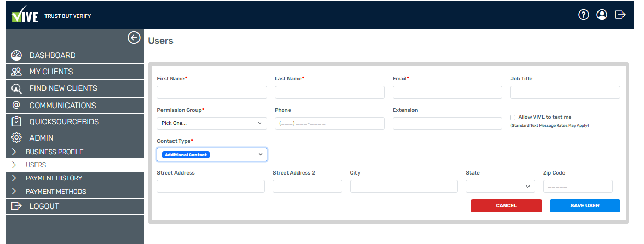Click chevron beside BUSINESS PROFILE

click(14, 152)
